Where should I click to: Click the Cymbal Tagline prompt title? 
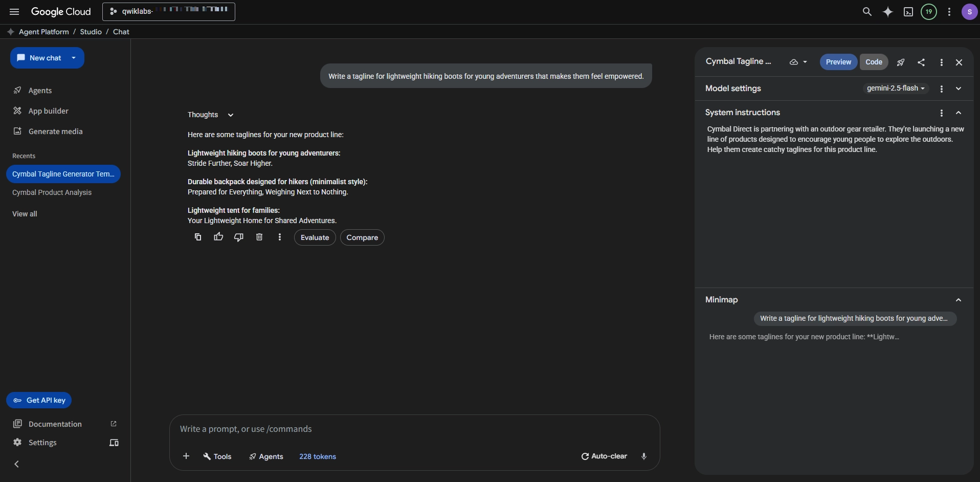738,61
